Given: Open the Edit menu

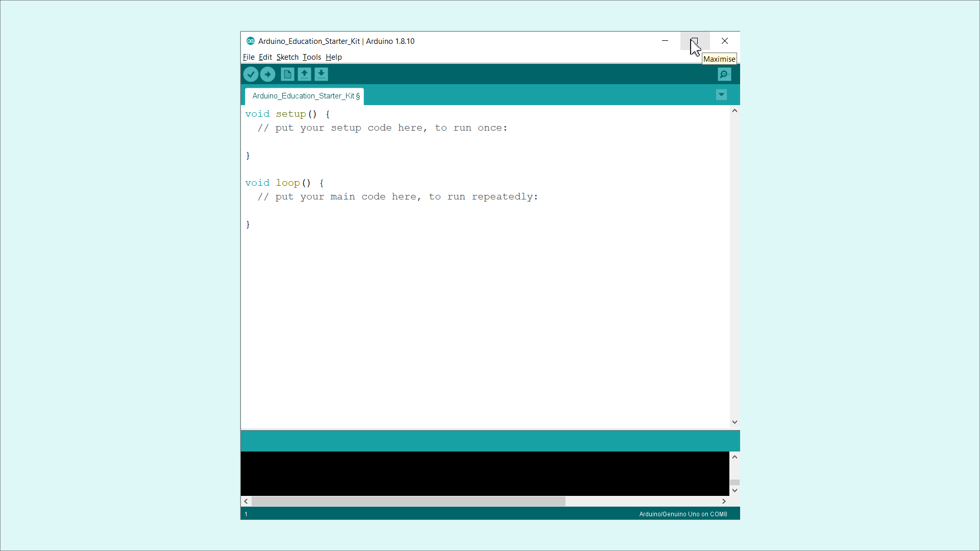Looking at the screenshot, I should coord(265,57).
